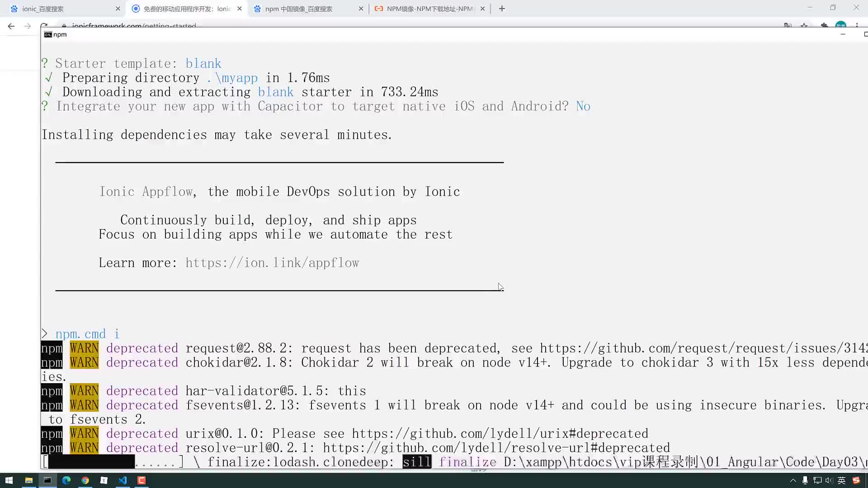Translate this page icon in Chrome
Screen dimensions: 868x488
point(788,26)
